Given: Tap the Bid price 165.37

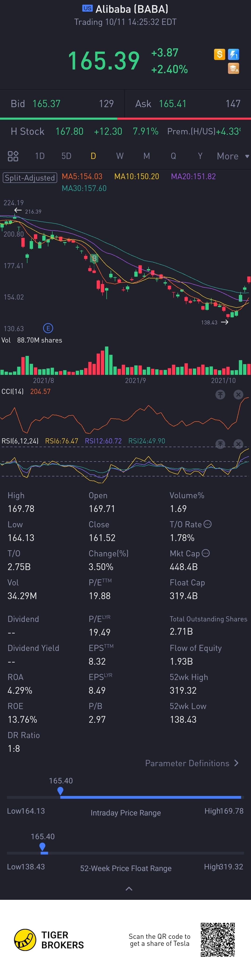Looking at the screenshot, I should 46,104.
